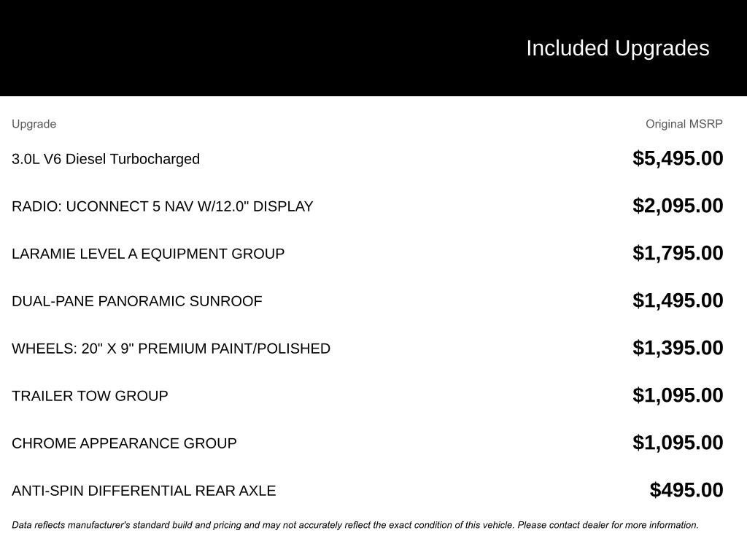This screenshot has height=560, width=747.
Task: Select the Original MSRP column header
Action: click(x=684, y=124)
